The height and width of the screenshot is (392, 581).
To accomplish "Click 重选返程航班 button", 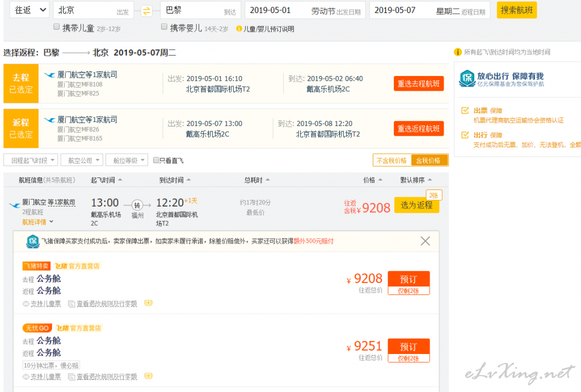I will [419, 129].
